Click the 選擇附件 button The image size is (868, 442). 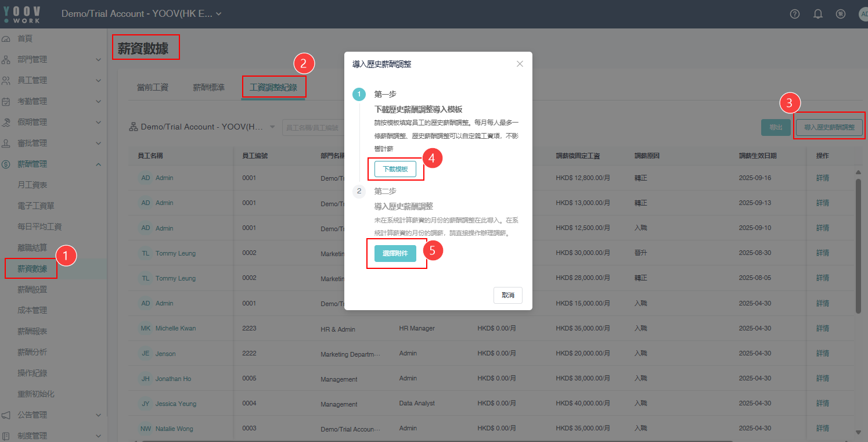(x=395, y=254)
